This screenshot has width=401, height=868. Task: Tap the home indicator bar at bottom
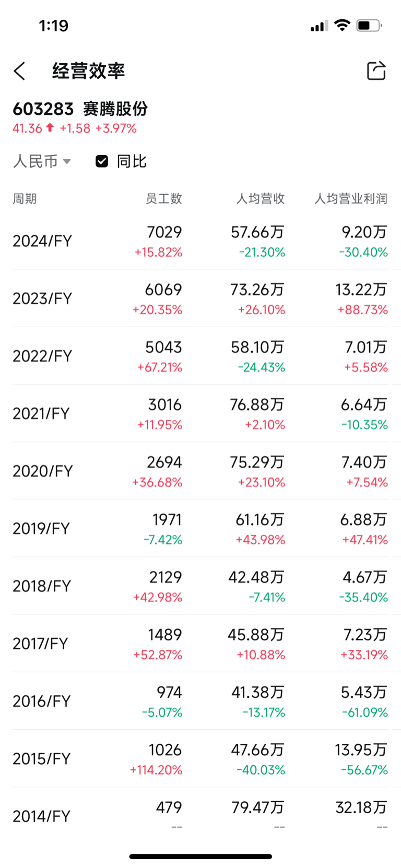coord(200,856)
